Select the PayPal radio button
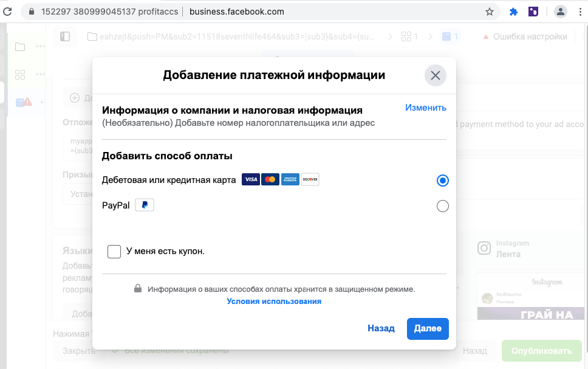This screenshot has width=588, height=369. [442, 206]
